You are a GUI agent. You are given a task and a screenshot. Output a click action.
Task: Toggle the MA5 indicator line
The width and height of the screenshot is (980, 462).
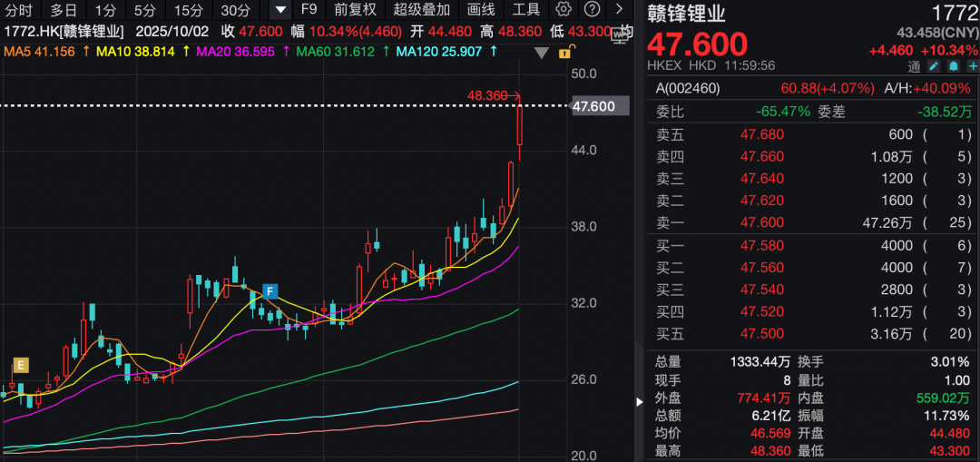pos(38,52)
